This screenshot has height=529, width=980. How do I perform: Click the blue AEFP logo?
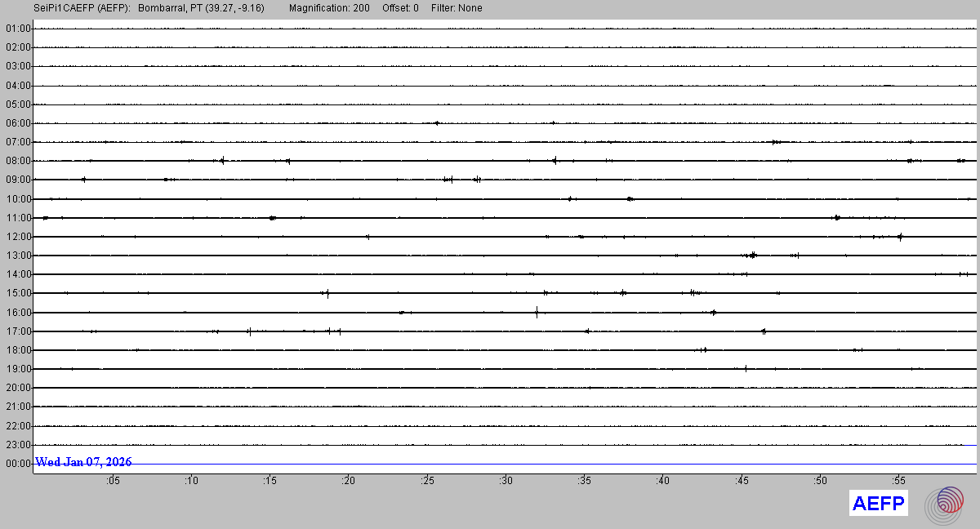(x=878, y=504)
